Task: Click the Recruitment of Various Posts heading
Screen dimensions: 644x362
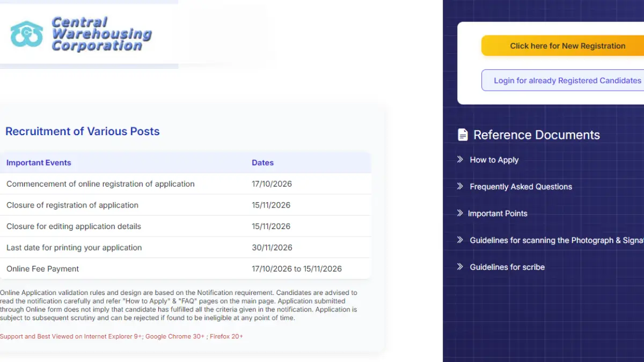Action: (x=83, y=131)
